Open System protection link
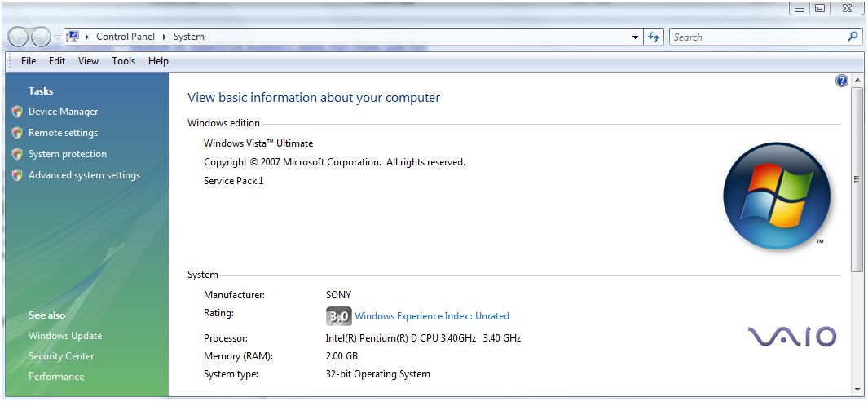 click(x=68, y=154)
